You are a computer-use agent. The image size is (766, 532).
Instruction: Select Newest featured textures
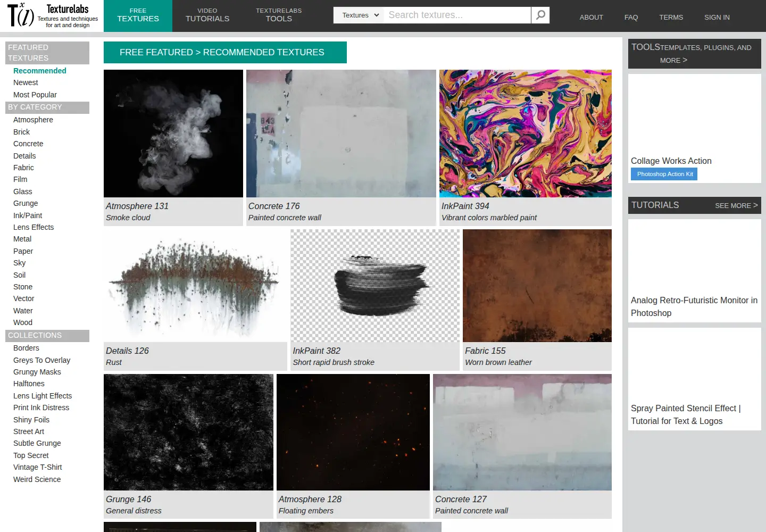point(26,82)
